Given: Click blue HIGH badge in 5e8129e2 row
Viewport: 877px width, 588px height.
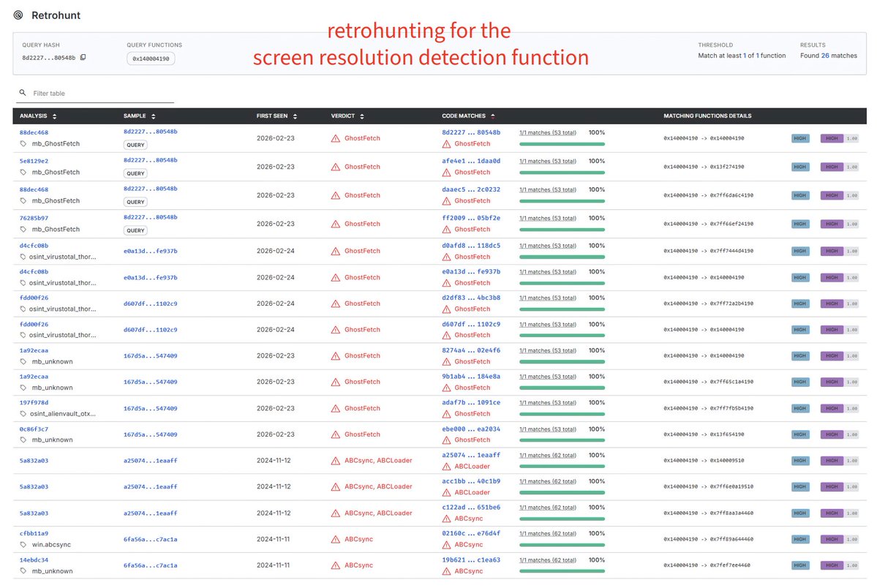Looking at the screenshot, I should pos(799,167).
